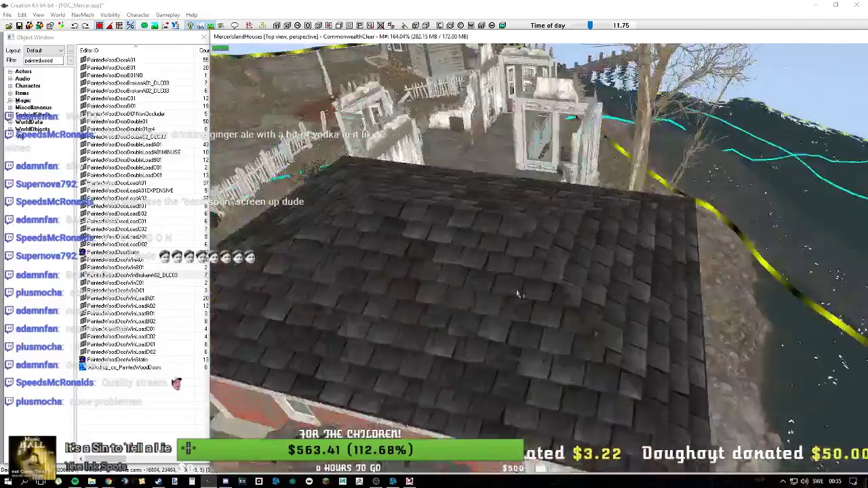Click the yellow dotted triangle toolbar icon

[262, 25]
